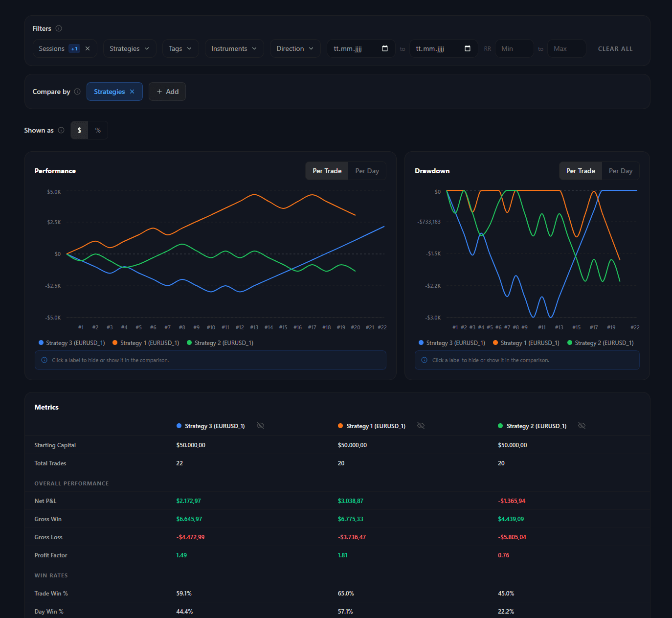Click Strategy 3 Net P&L value $2.172,97
This screenshot has width=672, height=618.
[188, 501]
